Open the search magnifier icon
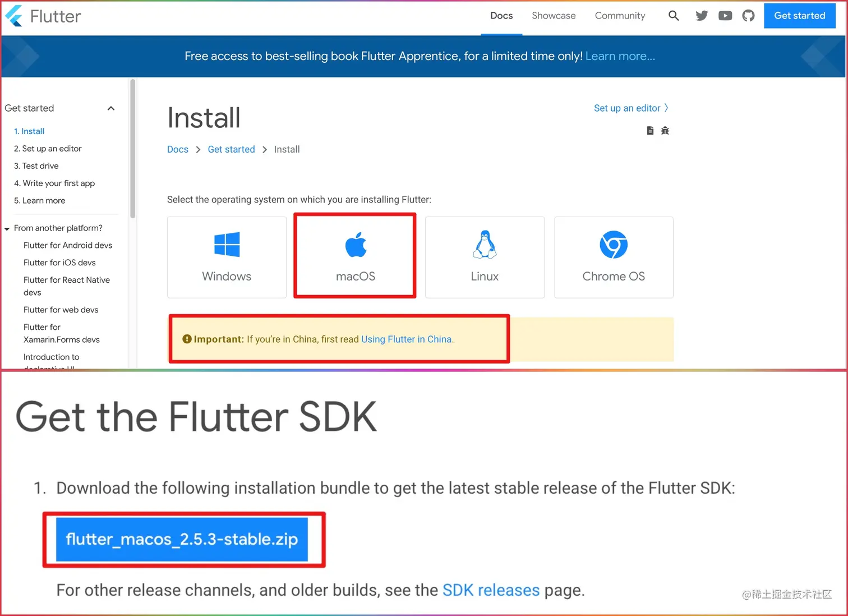 pyautogui.click(x=674, y=16)
